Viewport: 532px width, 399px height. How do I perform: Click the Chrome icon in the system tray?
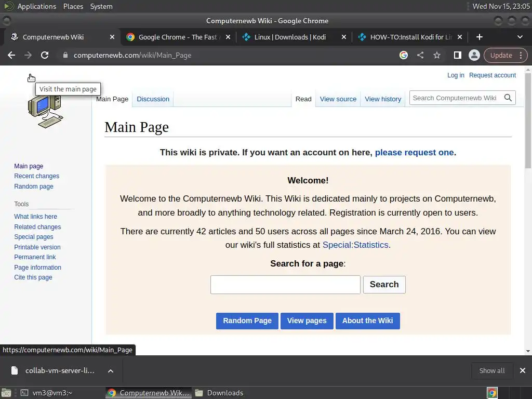pyautogui.click(x=492, y=393)
